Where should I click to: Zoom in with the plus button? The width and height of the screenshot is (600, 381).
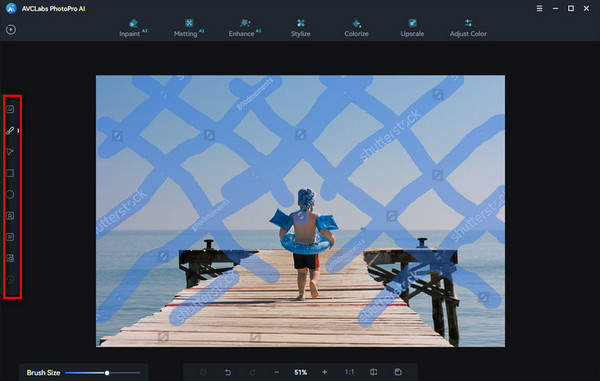[324, 372]
